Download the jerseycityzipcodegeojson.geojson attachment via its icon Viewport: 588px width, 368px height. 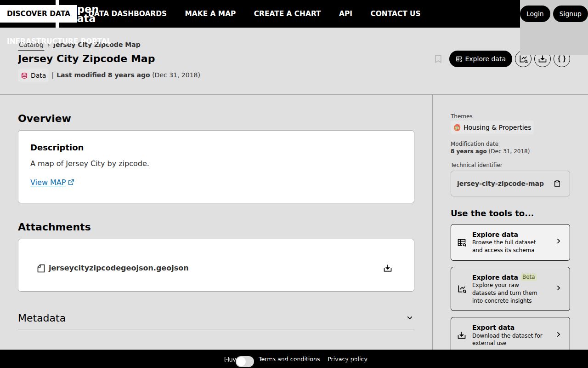click(x=388, y=268)
